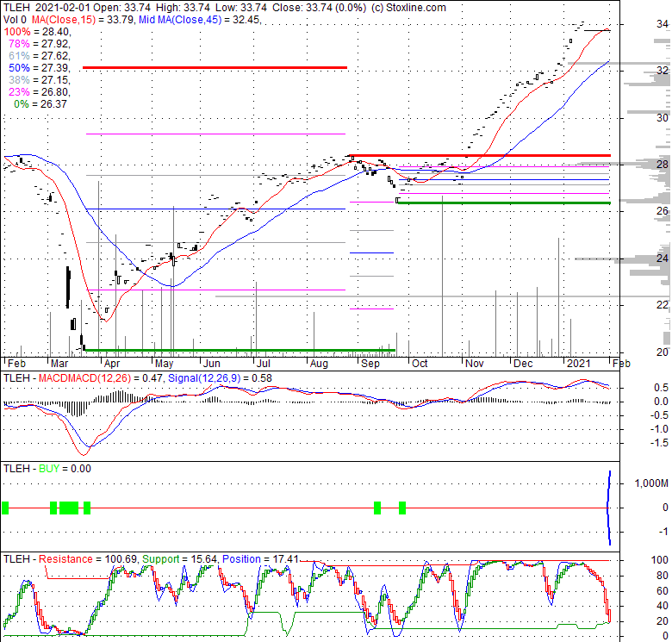Click the Close: 33.74 (0.0%) value
The height and width of the screenshot is (642, 672).
[320, 8]
